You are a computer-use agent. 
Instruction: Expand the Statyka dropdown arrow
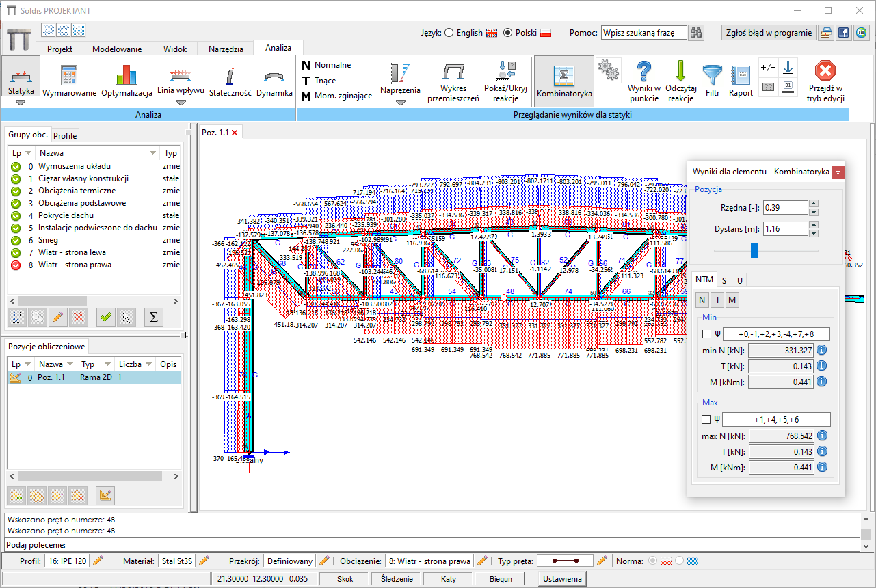tap(21, 103)
